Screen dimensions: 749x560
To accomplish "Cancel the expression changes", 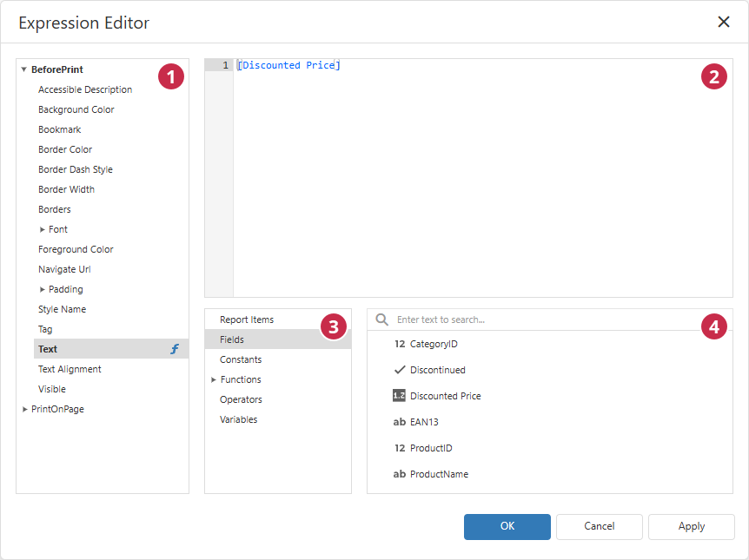I will point(599,527).
